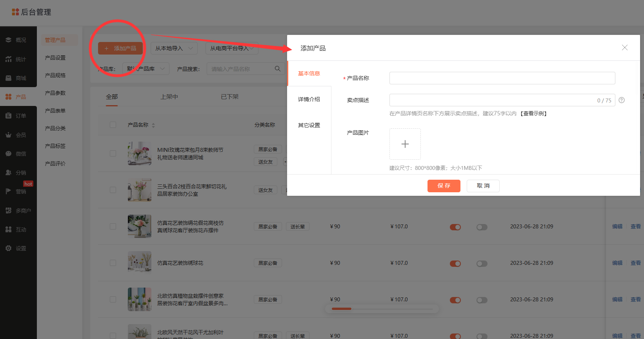Switch to the 详情介绍 tab in dialog

coord(309,99)
